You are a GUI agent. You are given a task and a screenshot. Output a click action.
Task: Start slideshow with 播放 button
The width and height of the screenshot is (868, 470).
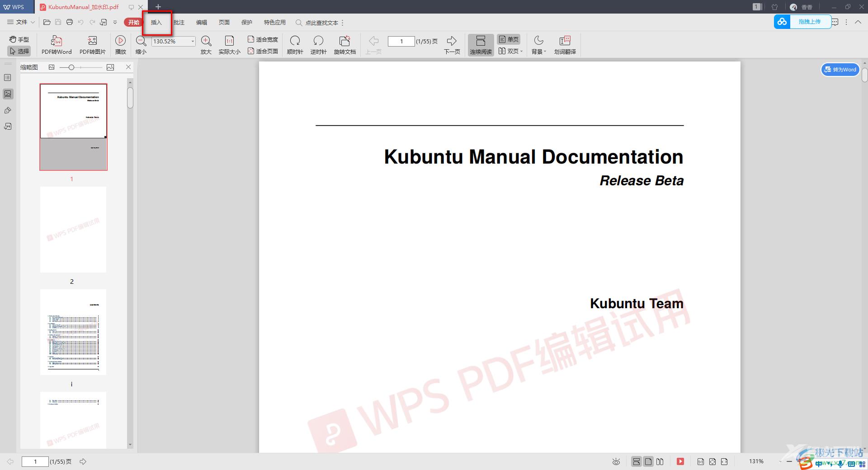click(120, 45)
